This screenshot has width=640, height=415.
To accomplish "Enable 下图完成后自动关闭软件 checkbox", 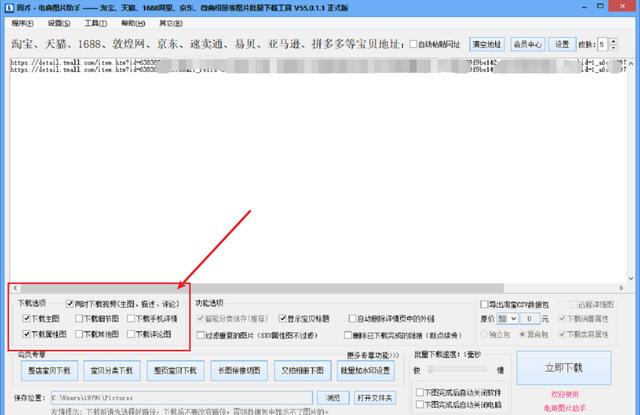I will point(420,392).
